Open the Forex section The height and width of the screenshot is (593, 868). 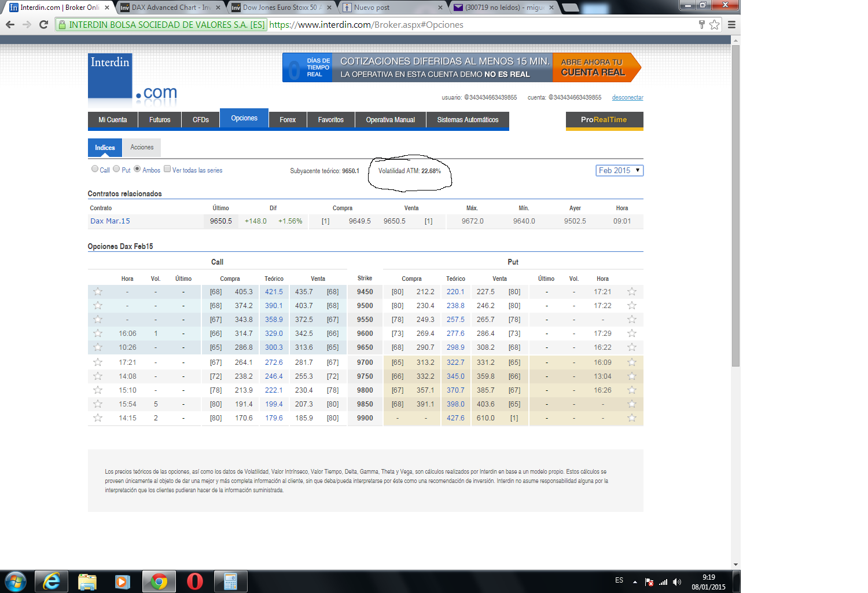click(288, 120)
